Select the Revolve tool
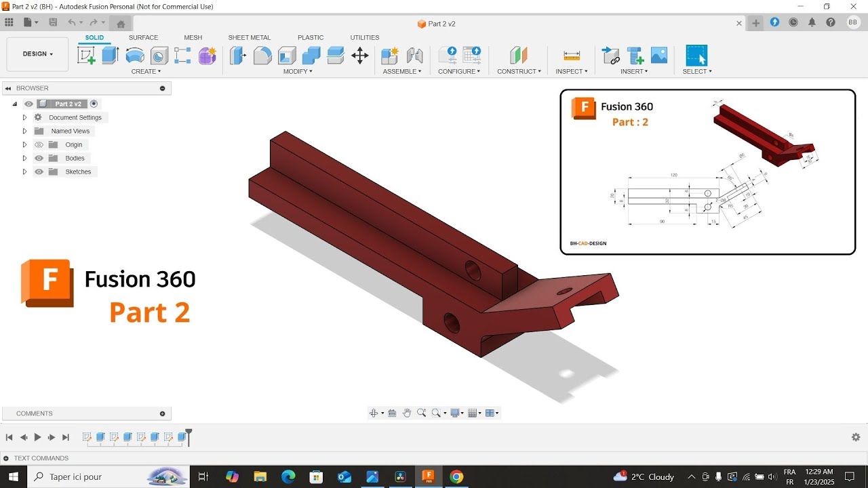The width and height of the screenshot is (868, 488). [135, 56]
